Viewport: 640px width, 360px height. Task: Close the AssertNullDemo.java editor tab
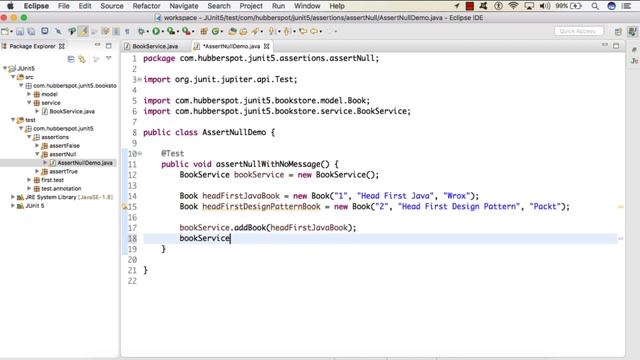(x=267, y=46)
